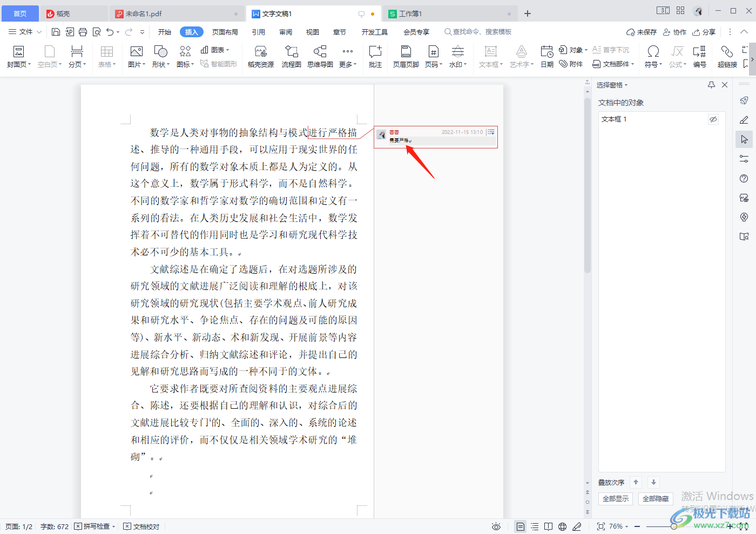756x534 pixels.
Task: Insert a hyperlink (超链接)
Action: click(x=727, y=57)
